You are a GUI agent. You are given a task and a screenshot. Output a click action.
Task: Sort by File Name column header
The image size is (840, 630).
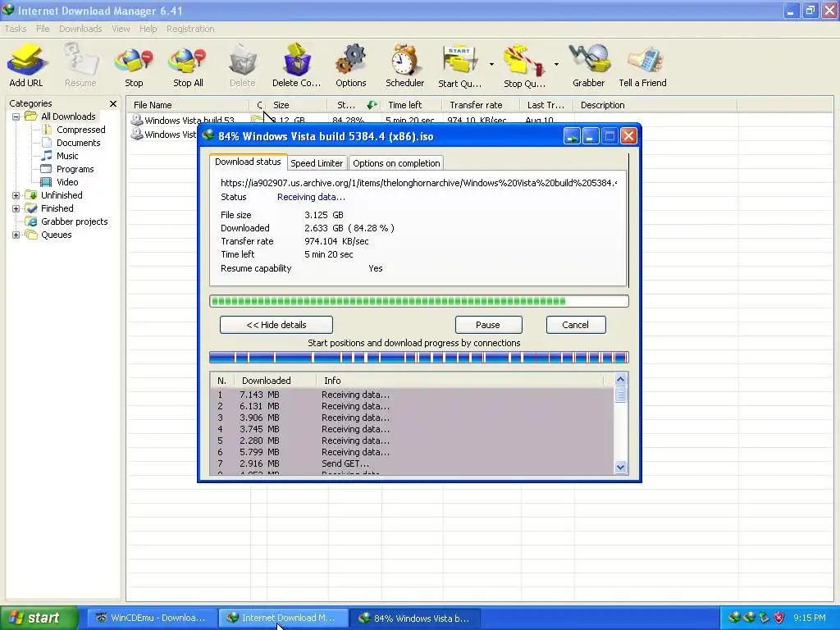(188, 105)
